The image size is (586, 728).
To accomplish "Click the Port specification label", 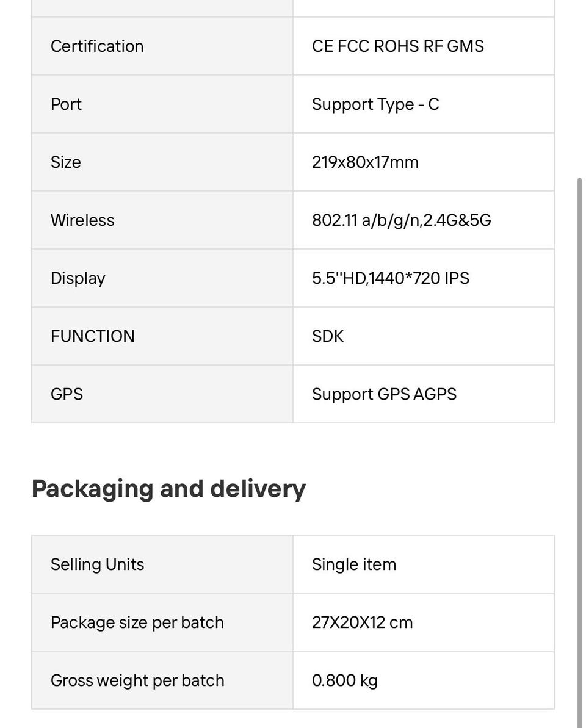I will pyautogui.click(x=66, y=104).
